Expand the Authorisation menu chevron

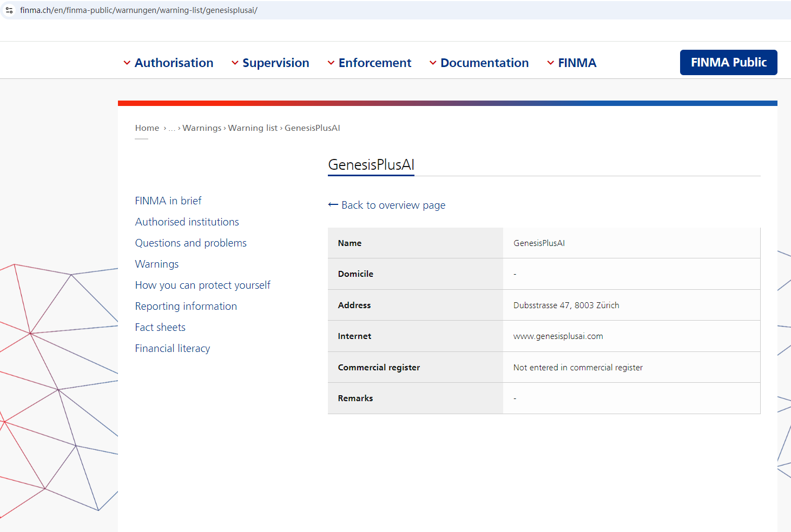click(127, 63)
